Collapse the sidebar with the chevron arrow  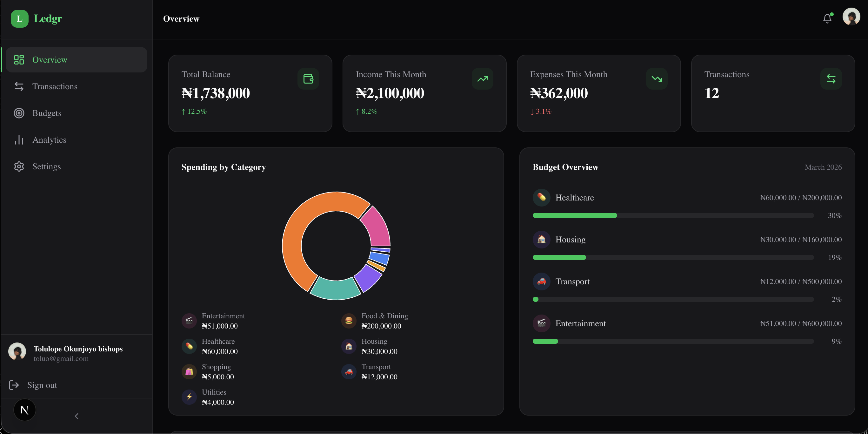(x=77, y=416)
